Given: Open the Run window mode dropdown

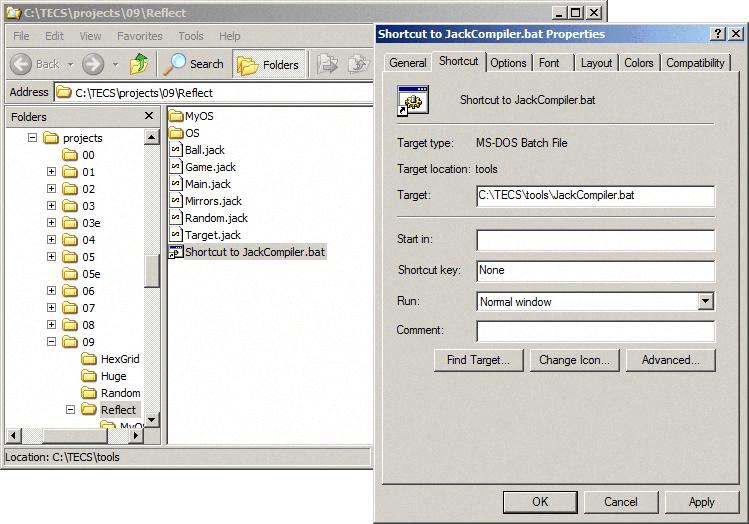Looking at the screenshot, I should click(705, 301).
